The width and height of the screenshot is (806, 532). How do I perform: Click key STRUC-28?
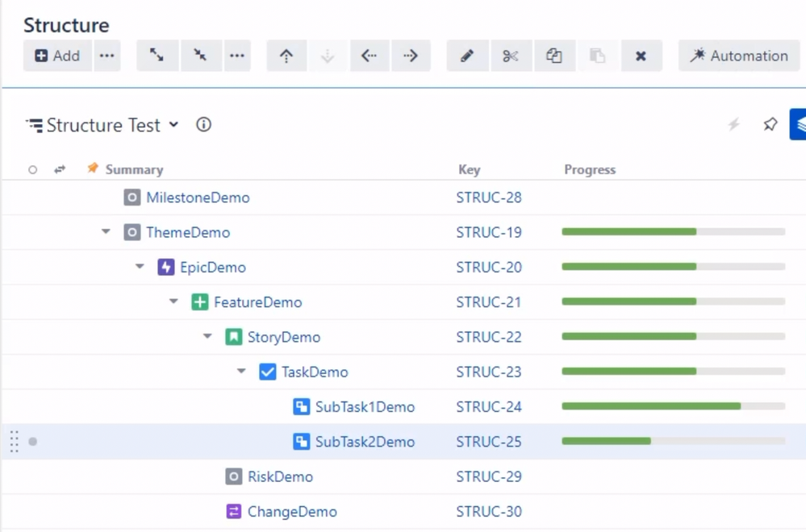(489, 197)
